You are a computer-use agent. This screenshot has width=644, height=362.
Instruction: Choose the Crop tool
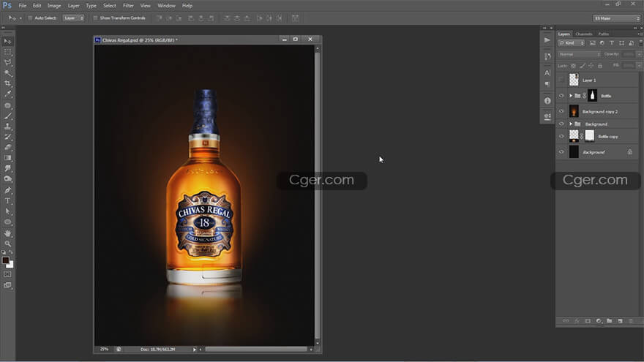(7, 83)
